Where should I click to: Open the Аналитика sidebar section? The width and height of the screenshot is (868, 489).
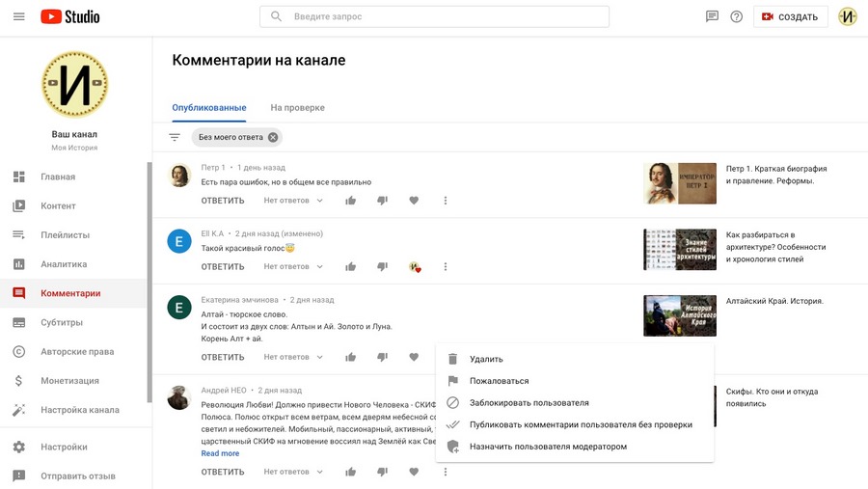pos(64,264)
